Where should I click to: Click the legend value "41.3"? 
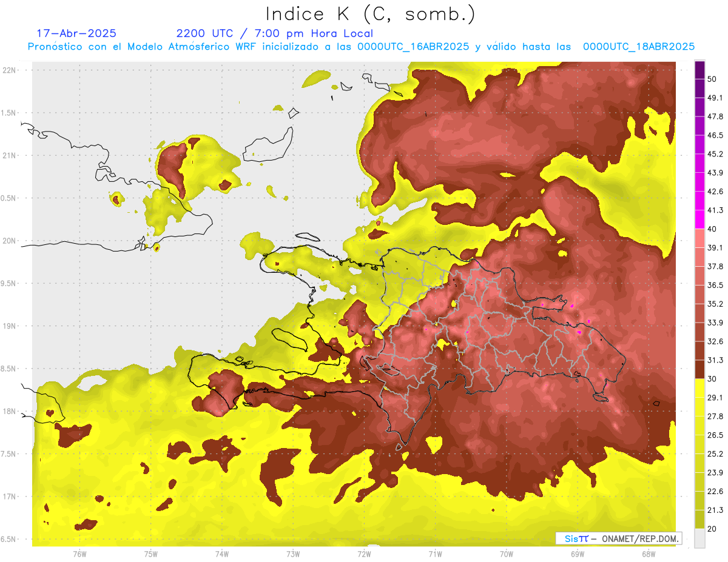[715, 210]
